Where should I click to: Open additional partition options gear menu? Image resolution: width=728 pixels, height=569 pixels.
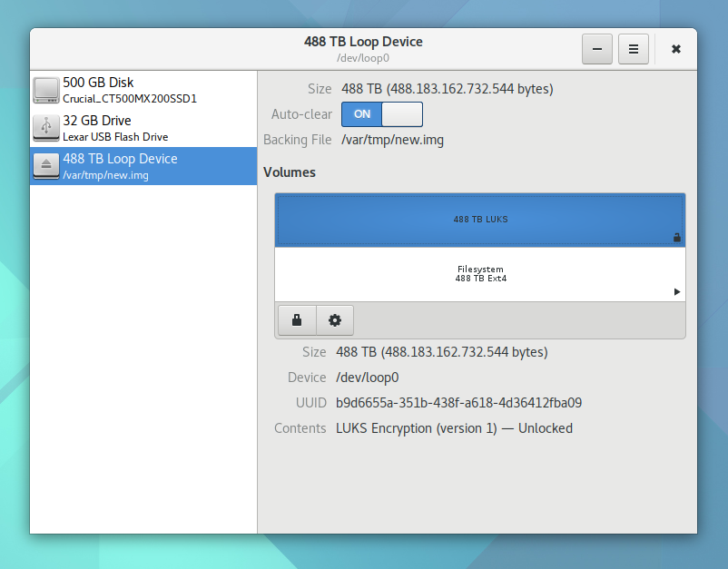[x=335, y=320]
